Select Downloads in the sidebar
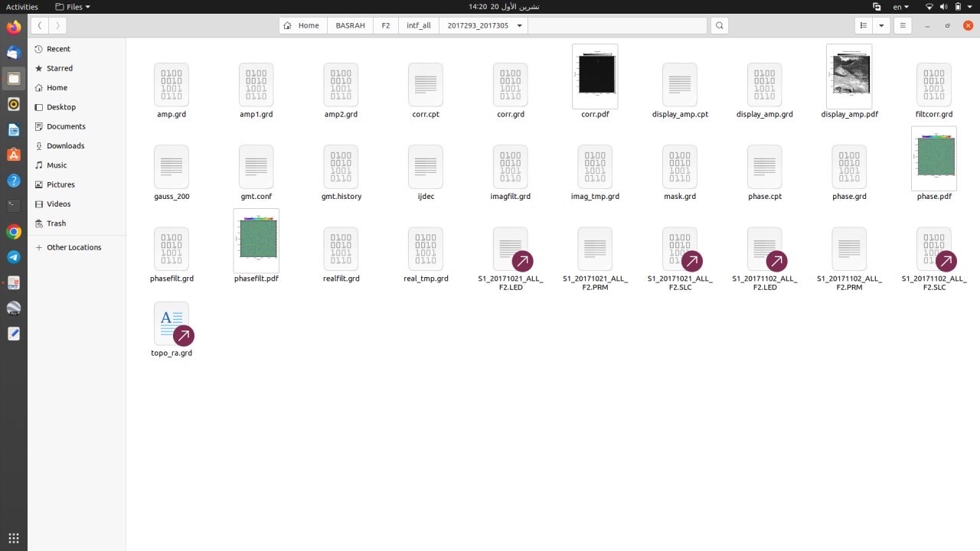980x551 pixels. 65,145
